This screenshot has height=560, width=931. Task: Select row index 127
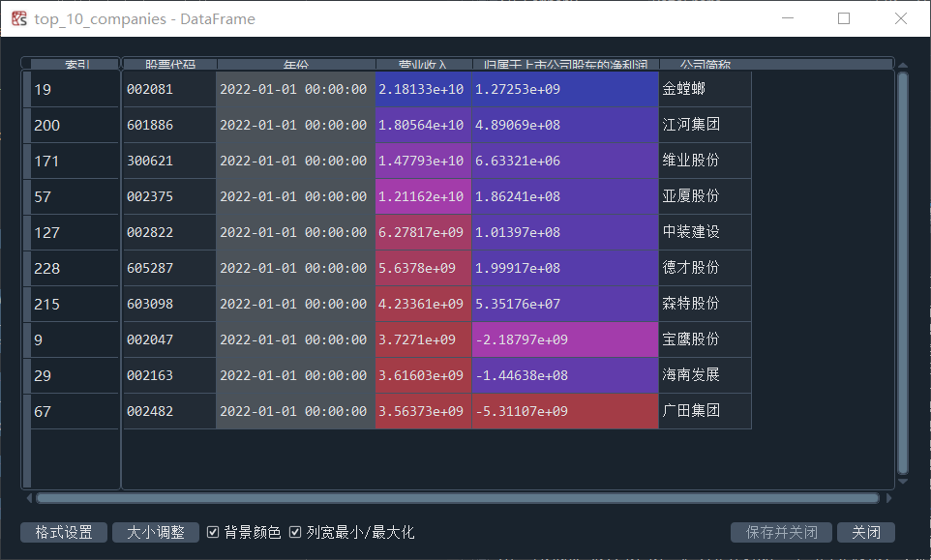(x=75, y=232)
